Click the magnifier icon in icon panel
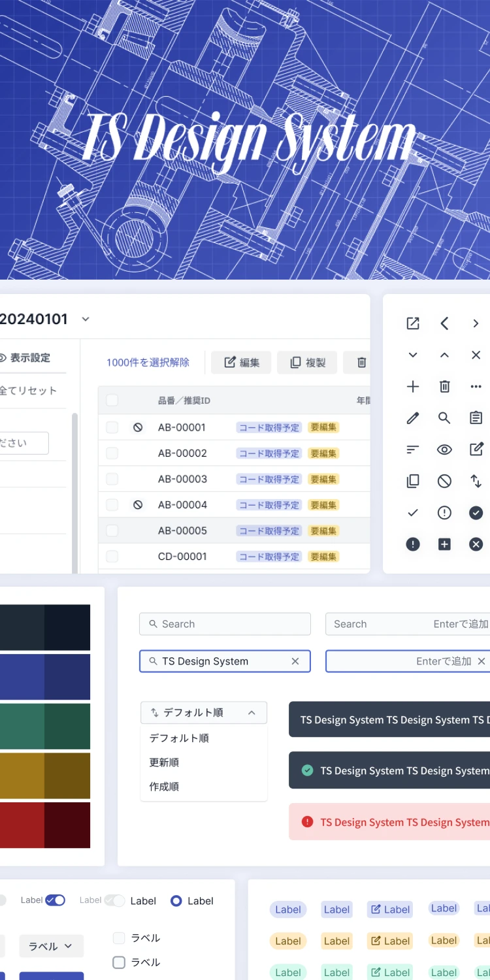490x980 pixels. coord(444,418)
